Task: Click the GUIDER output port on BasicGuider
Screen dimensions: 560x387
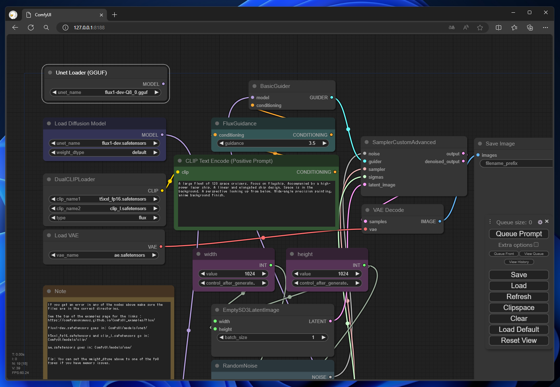Action: [331, 97]
